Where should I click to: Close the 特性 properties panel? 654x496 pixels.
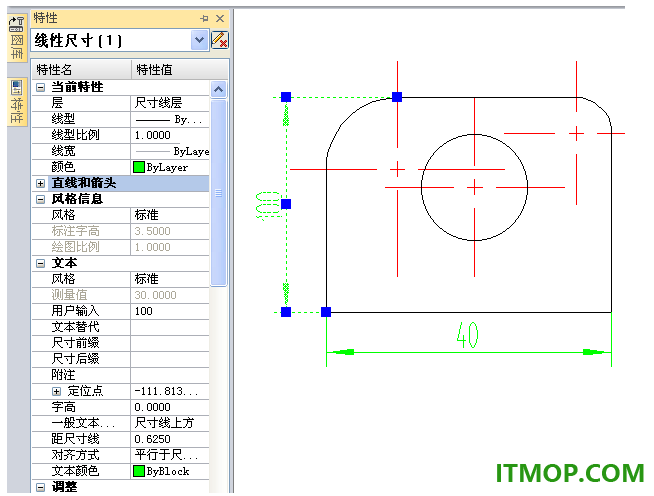220,18
